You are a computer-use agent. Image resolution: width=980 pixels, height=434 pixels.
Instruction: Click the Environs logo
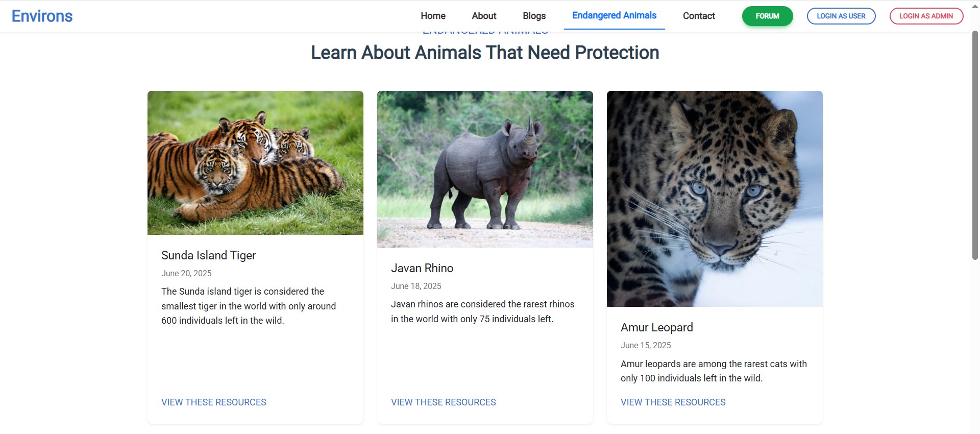[x=42, y=16]
